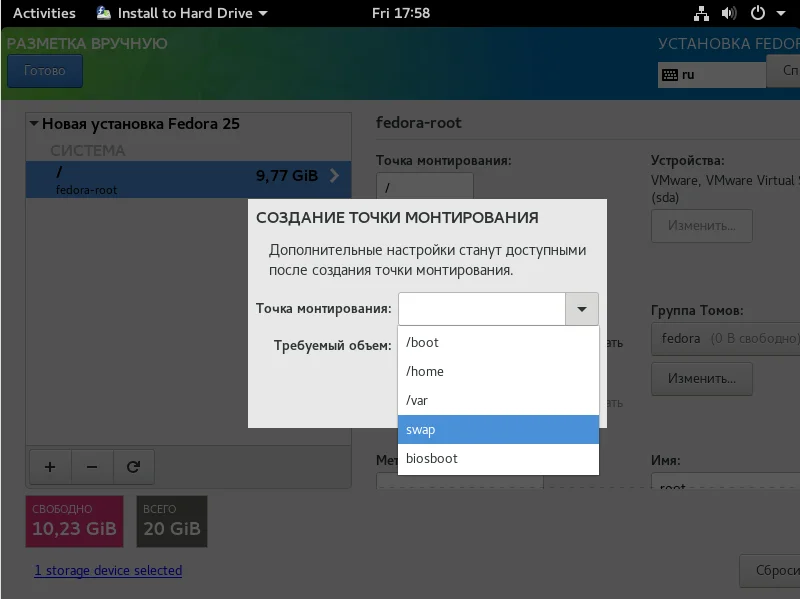
Task: Click the minus icon to remove partition
Action: (x=92, y=467)
